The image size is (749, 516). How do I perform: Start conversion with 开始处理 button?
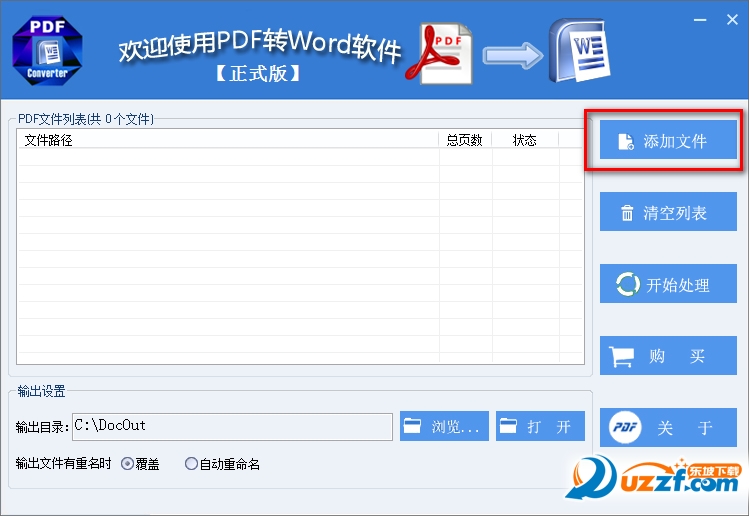(668, 284)
